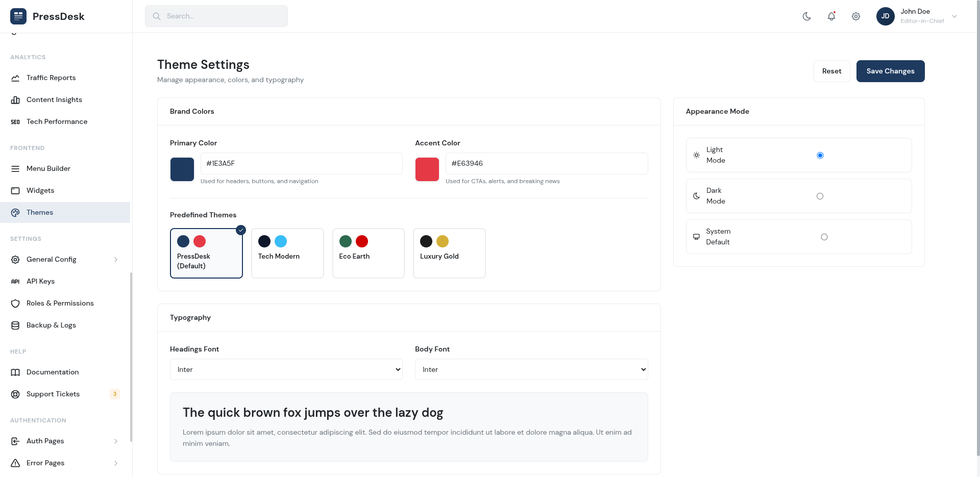
Task: Expand the General Config submenu
Action: (x=65, y=260)
